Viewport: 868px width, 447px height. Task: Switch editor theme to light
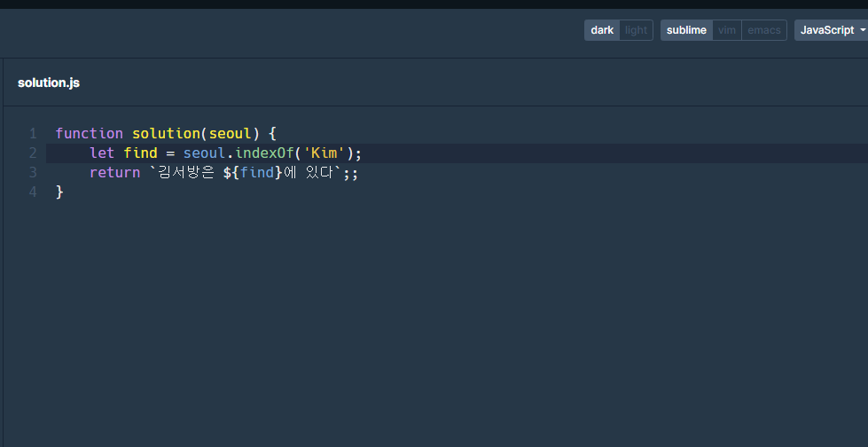click(636, 30)
